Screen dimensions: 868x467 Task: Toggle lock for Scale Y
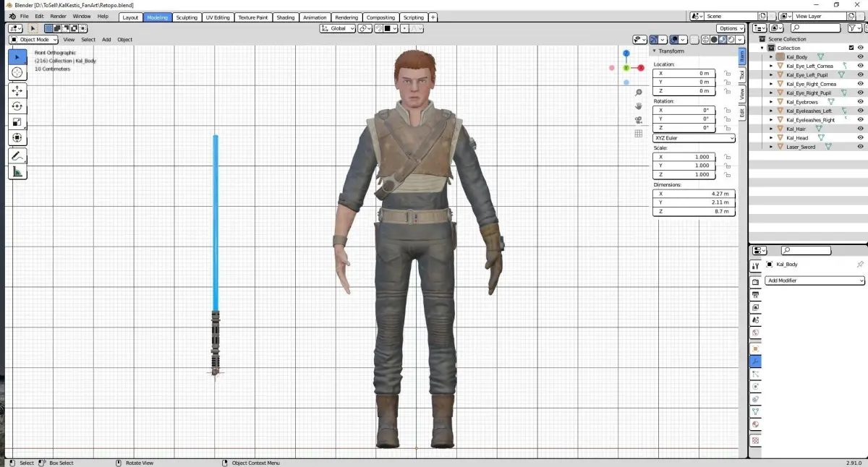click(x=727, y=166)
